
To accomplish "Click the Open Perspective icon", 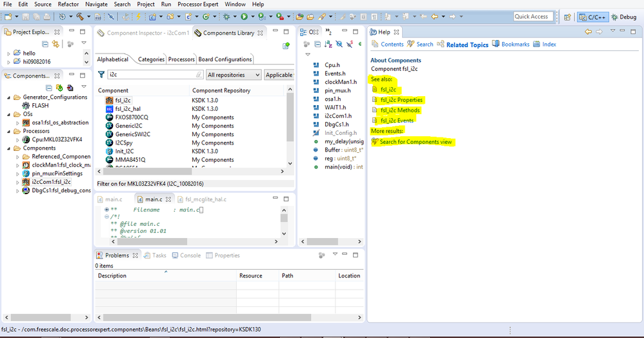I will pos(567,17).
